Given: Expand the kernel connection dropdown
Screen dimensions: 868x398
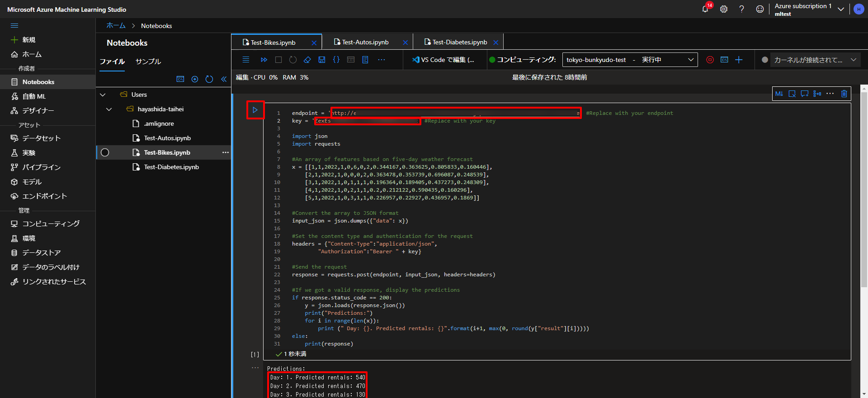Looking at the screenshot, I should 853,60.
